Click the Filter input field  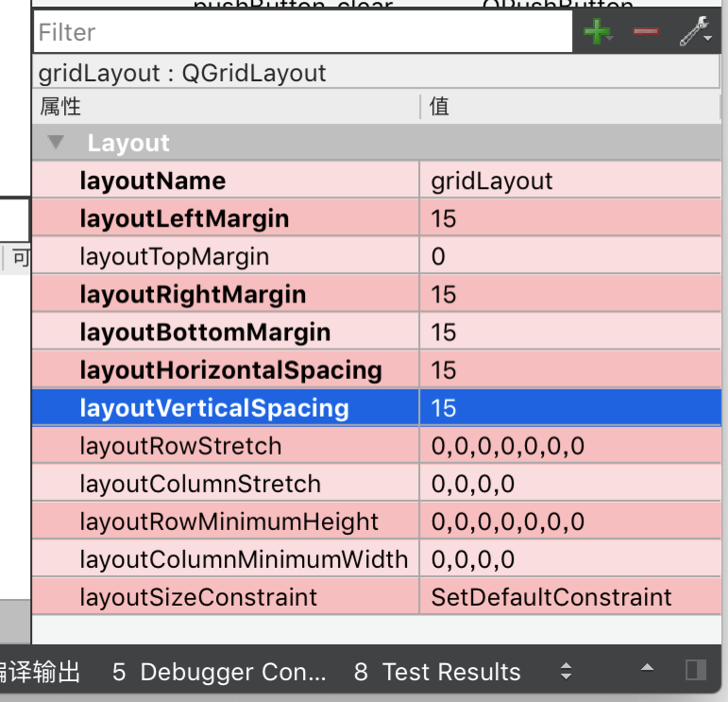(x=303, y=32)
